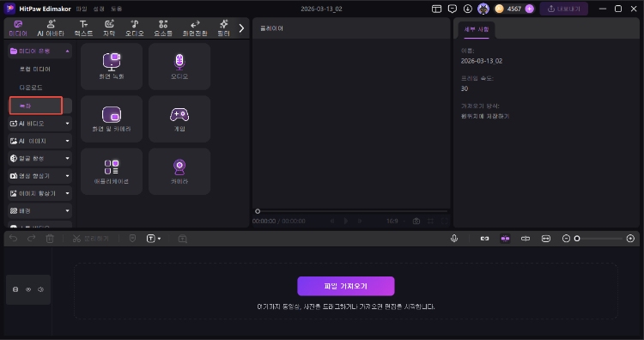Toggle the highlighted purple snapping icon
Screen dimensions: 644x340
(x=505, y=239)
